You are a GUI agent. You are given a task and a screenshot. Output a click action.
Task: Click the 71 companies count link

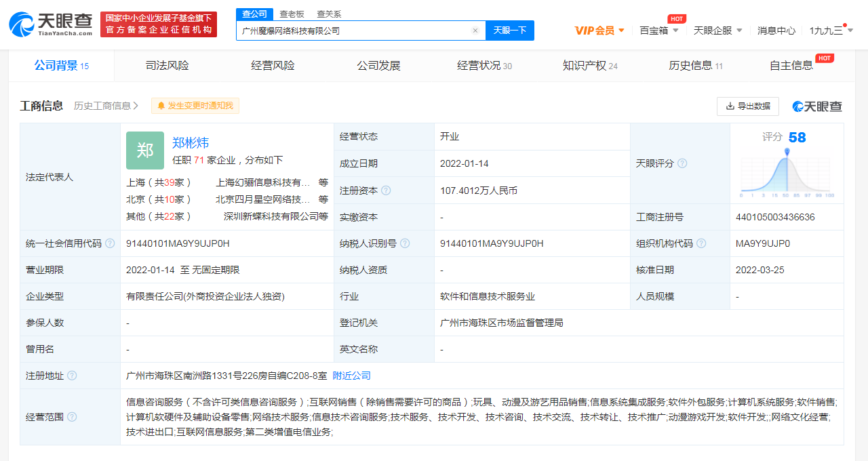(x=199, y=160)
